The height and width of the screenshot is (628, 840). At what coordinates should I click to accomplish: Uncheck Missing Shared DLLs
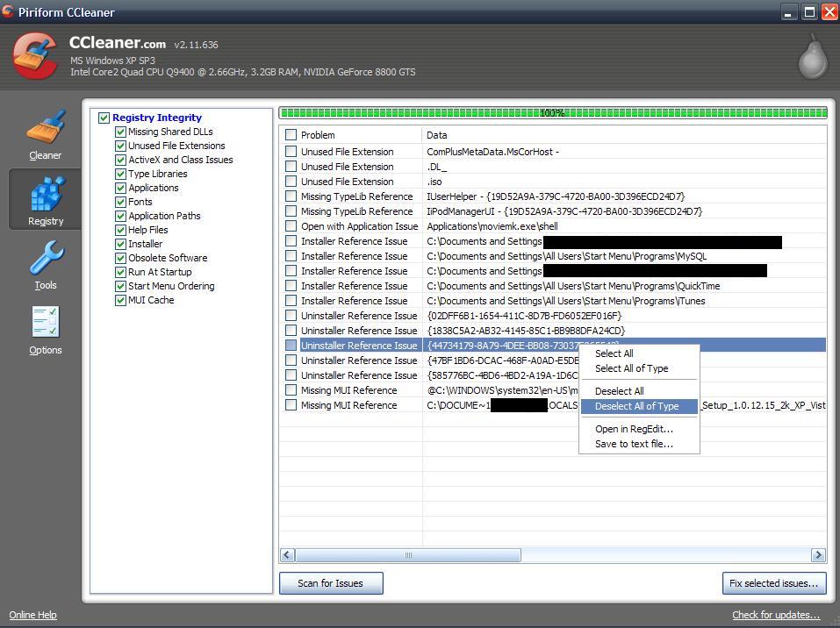120,132
